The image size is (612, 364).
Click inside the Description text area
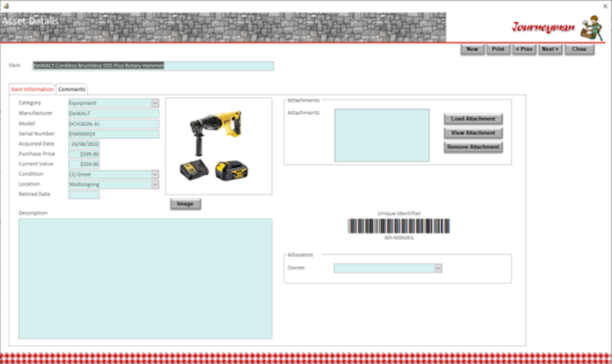146,278
